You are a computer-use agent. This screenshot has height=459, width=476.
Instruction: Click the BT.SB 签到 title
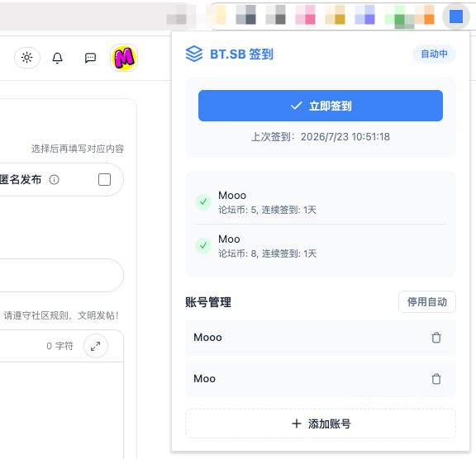[241, 54]
